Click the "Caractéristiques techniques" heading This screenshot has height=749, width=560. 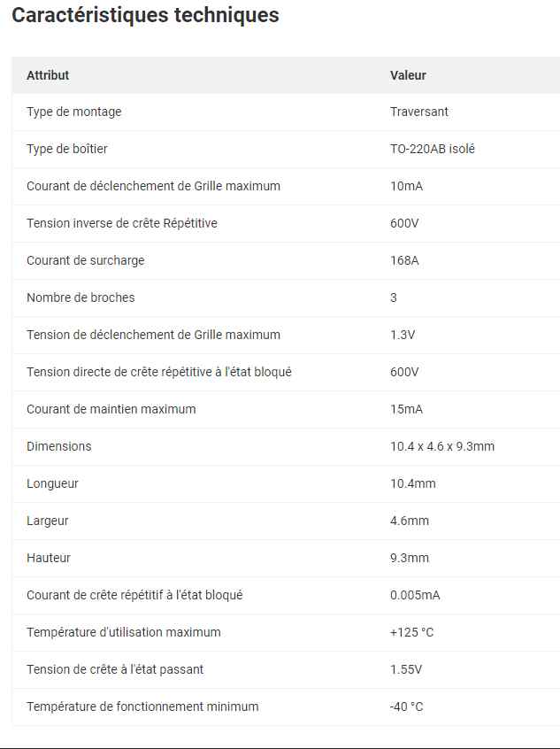pyautogui.click(x=145, y=15)
